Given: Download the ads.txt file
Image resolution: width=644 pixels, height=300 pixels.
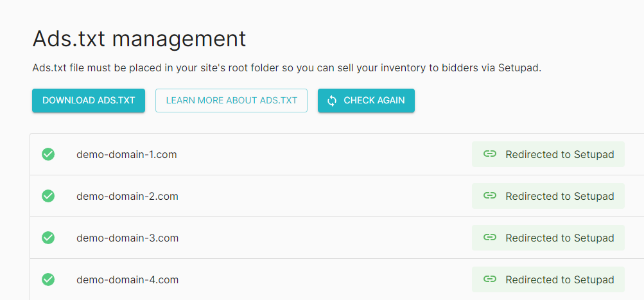Looking at the screenshot, I should (89, 100).
